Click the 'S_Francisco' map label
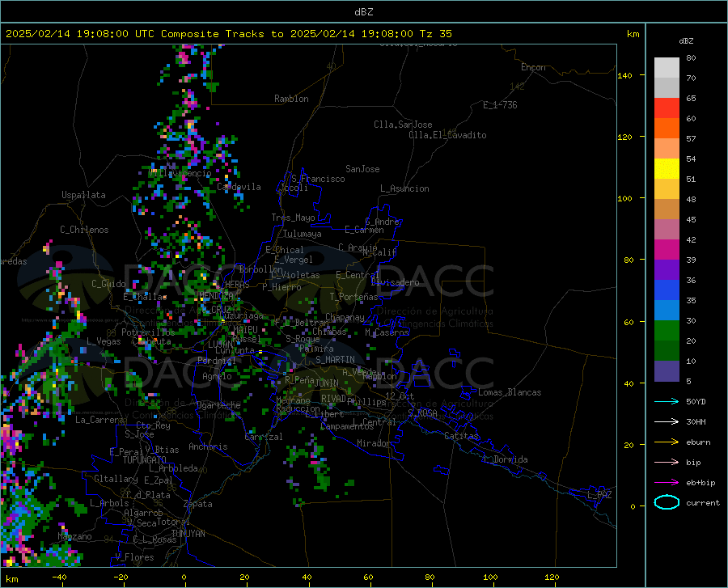Image resolution: width=728 pixels, height=588 pixels. 318,179
